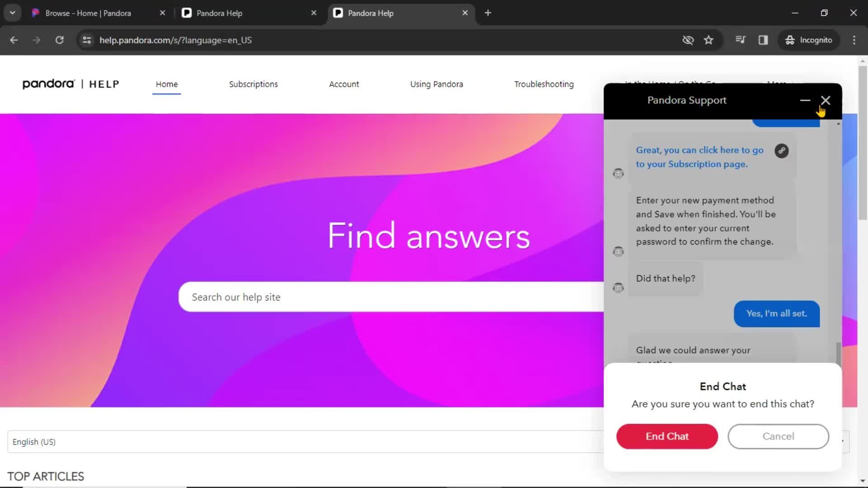This screenshot has height=488, width=868.
Task: Expand the Account navigation menu
Action: (x=344, y=84)
